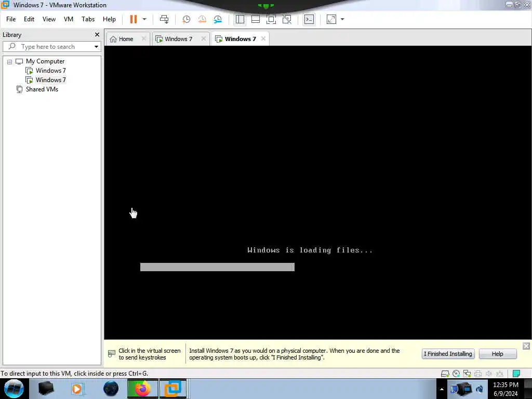Open the snapshot manager with wrench icon
The width and height of the screenshot is (532, 399).
218,19
